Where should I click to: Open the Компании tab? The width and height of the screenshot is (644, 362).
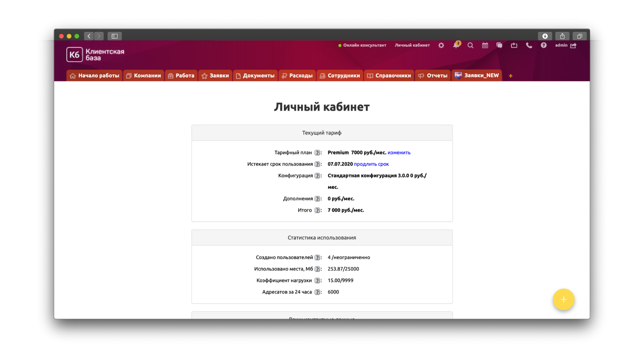(144, 76)
